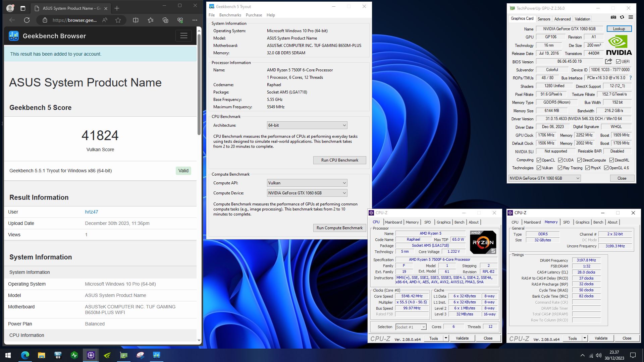Expand the Tools arrow in left CPU-Z window
This screenshot has height=362, width=644.
[x=446, y=338]
